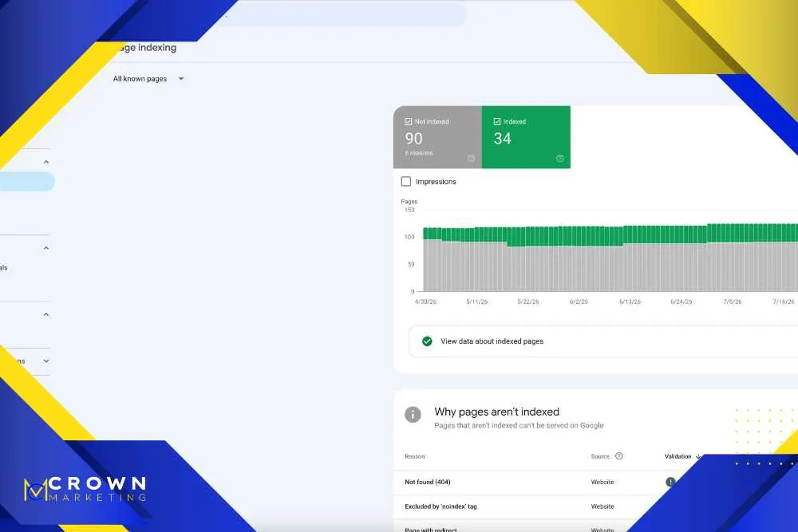Expand the sidebar section ending in 'ns'
This screenshot has width=798, height=532.
[x=46, y=361]
